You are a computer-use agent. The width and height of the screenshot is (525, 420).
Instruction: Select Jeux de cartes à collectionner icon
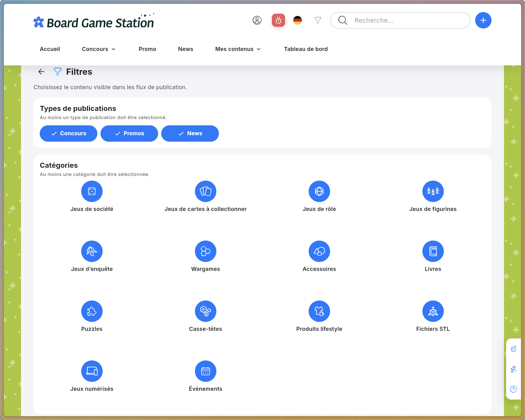[x=205, y=191]
